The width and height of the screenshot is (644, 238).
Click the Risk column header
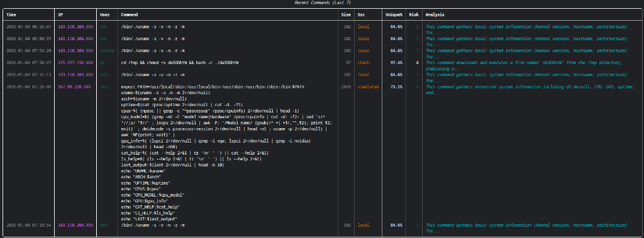coord(414,14)
